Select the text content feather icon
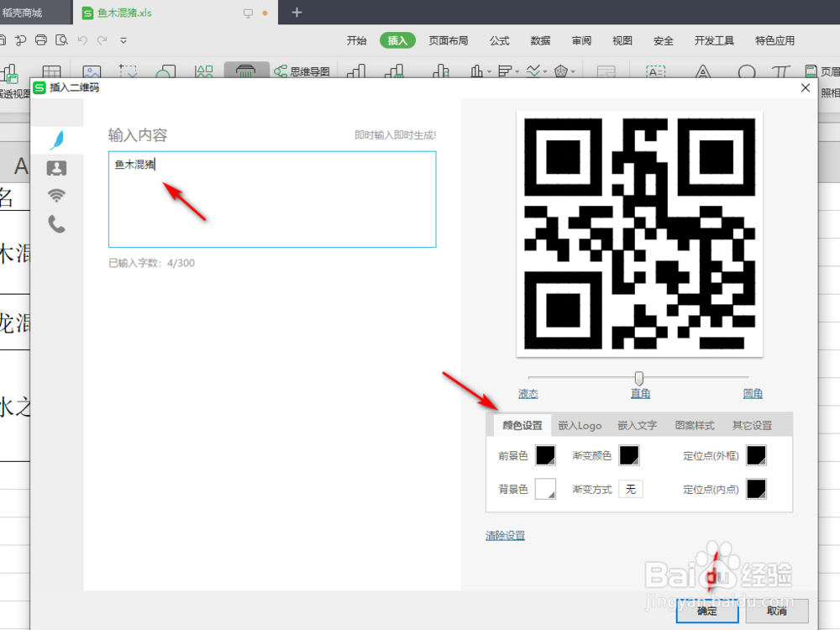The height and width of the screenshot is (630, 840). pos(57,139)
